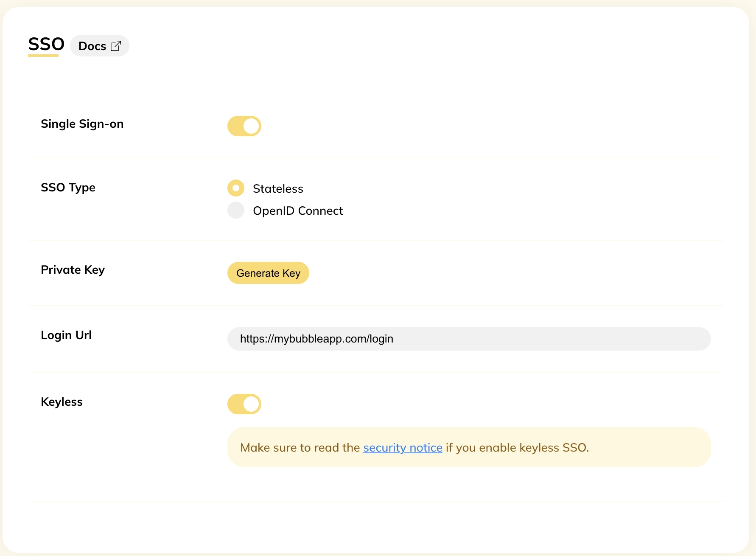Click the external link icon beside Docs
756x556 pixels.
pyautogui.click(x=116, y=46)
